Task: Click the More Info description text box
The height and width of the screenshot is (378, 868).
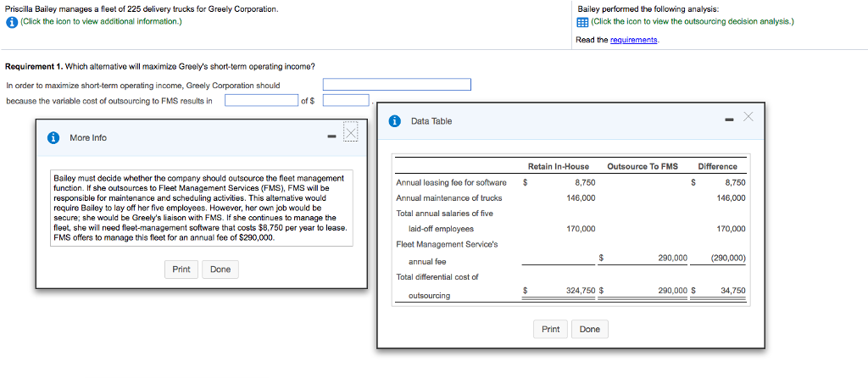Action: tap(202, 208)
